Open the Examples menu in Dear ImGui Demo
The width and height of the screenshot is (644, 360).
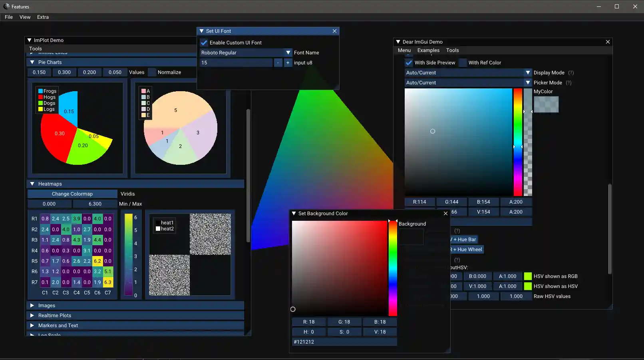[x=428, y=50]
